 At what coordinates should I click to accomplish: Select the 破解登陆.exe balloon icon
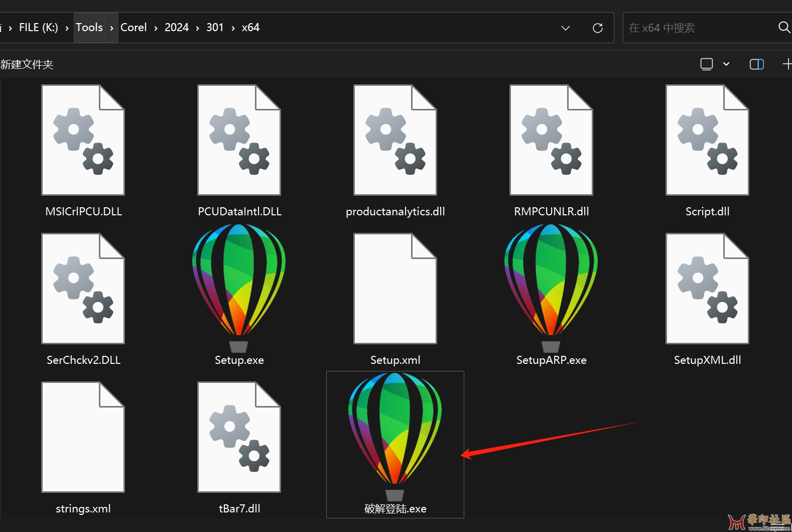(x=395, y=437)
